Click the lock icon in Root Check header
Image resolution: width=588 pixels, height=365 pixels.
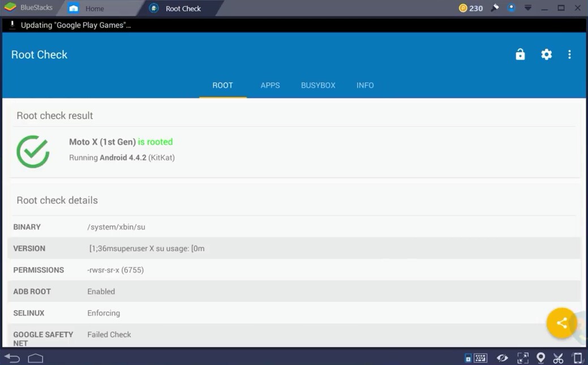click(x=520, y=54)
